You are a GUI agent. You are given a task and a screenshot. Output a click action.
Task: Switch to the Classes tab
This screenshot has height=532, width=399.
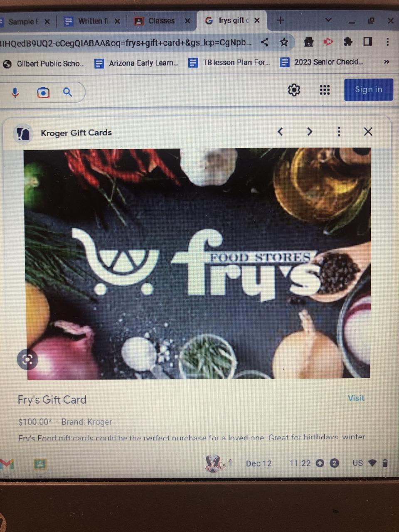[162, 21]
